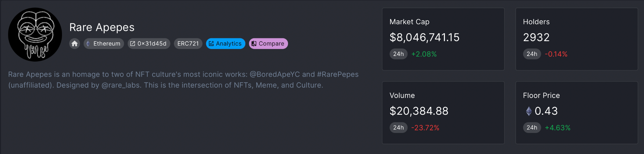644x154 pixels.
Task: Open contract address 0x31d45d
Action: click(x=149, y=44)
